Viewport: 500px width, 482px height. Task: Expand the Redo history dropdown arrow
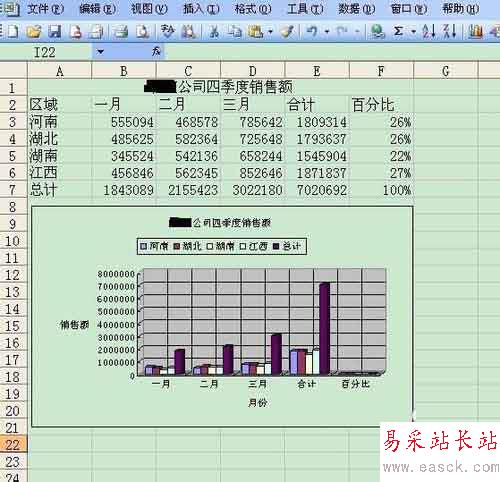click(357, 32)
